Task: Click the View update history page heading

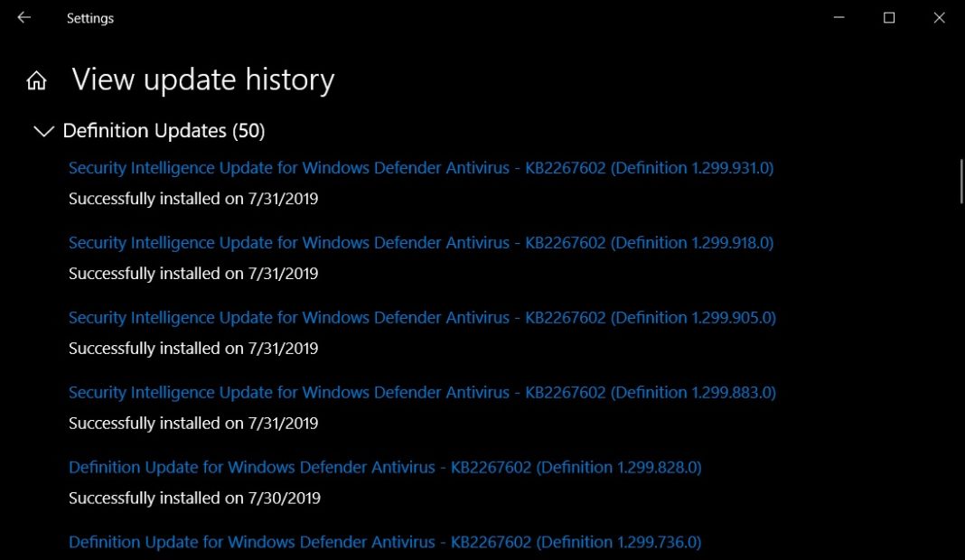Action: [x=202, y=79]
